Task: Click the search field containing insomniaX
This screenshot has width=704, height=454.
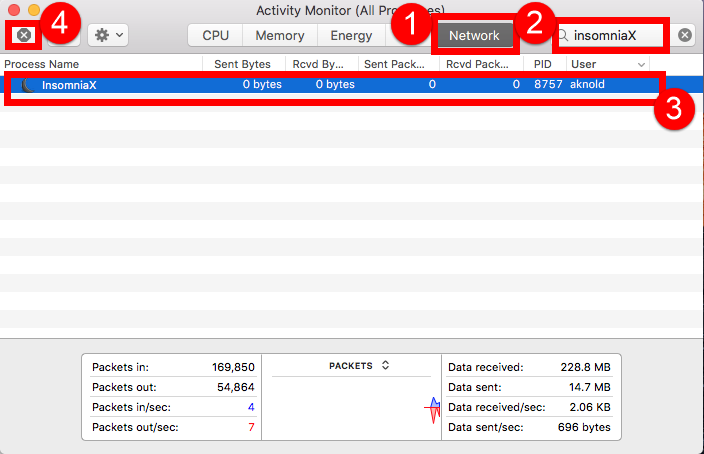Action: coord(615,35)
